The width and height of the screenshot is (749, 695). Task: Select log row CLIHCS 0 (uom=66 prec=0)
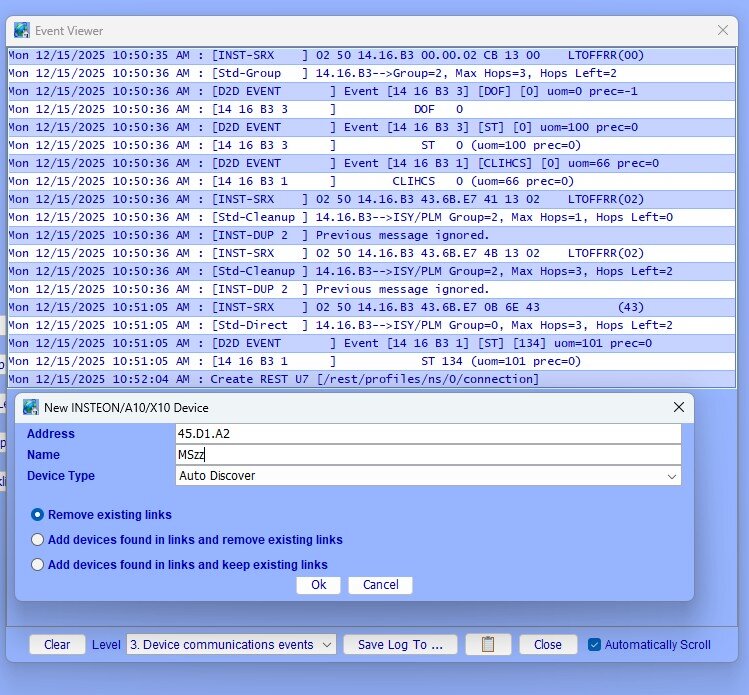click(x=372, y=182)
